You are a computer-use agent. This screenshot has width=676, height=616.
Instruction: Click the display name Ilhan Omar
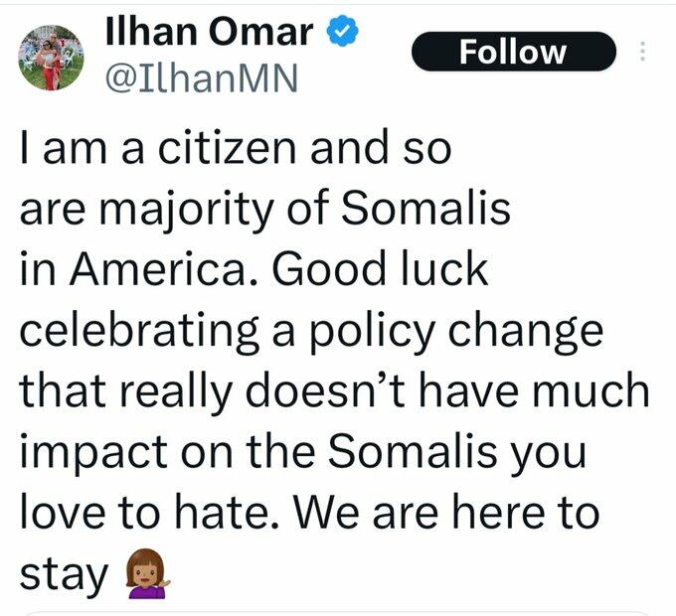212,34
